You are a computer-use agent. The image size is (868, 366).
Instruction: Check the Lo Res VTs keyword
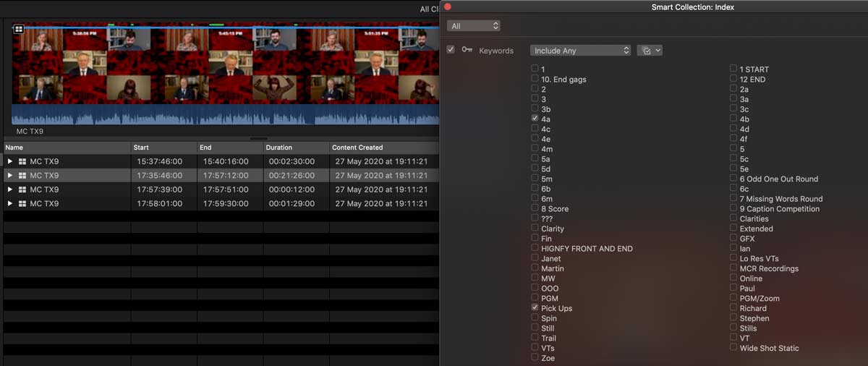pos(733,258)
